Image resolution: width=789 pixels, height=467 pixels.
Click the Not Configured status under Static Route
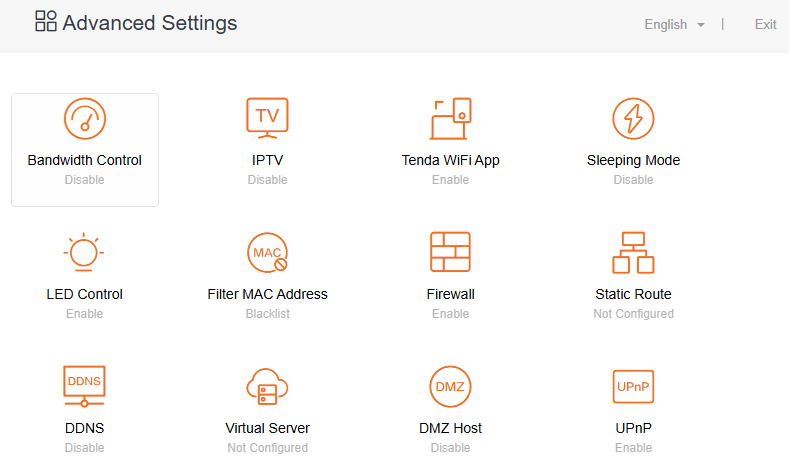coord(633,314)
